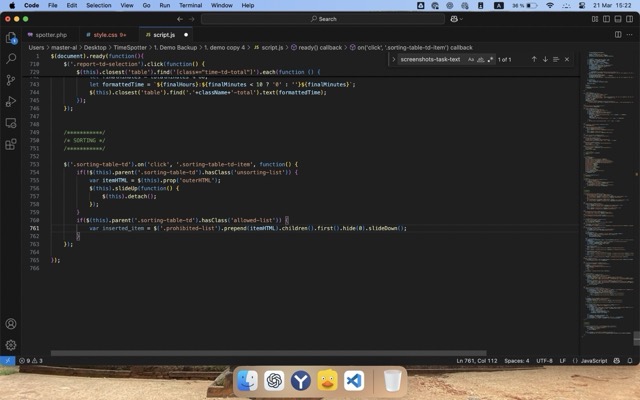
Task: Open the Source Control view
Action: (11, 80)
